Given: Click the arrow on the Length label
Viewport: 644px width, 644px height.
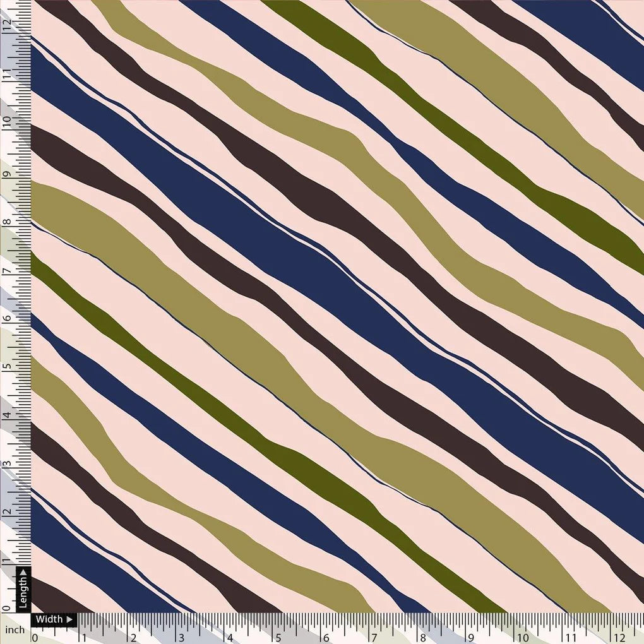Looking at the screenshot, I should click(23, 573).
